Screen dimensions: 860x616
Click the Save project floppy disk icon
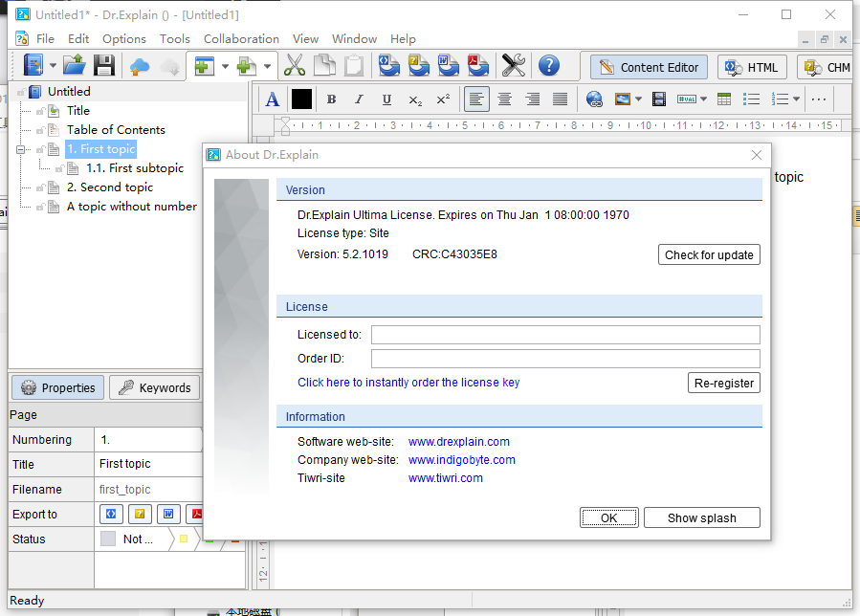point(103,66)
